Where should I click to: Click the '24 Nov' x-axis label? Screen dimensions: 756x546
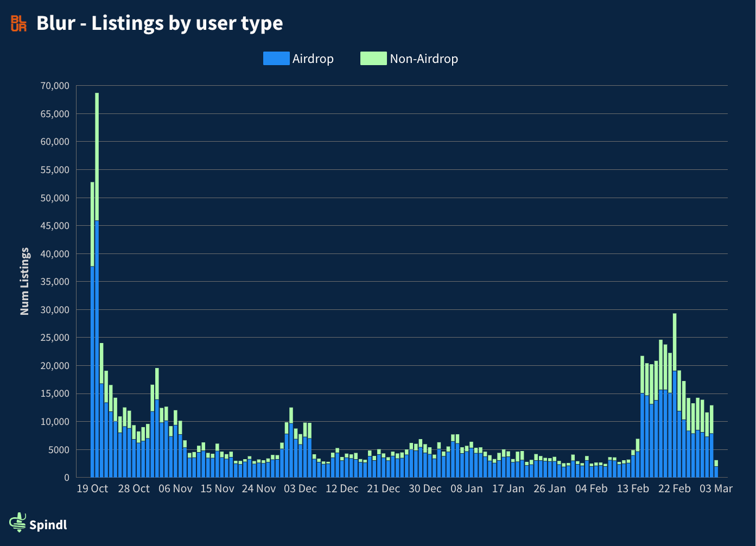pos(259,488)
